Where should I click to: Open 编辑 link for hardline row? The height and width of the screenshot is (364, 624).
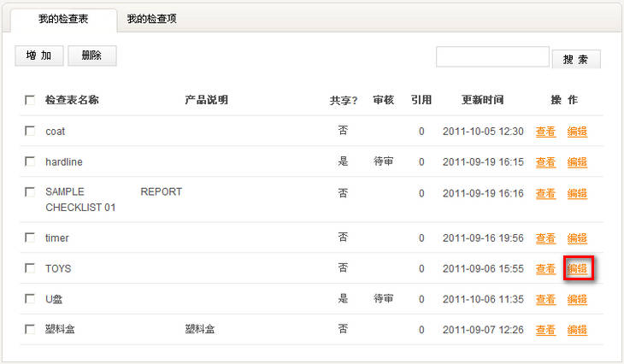tap(577, 162)
